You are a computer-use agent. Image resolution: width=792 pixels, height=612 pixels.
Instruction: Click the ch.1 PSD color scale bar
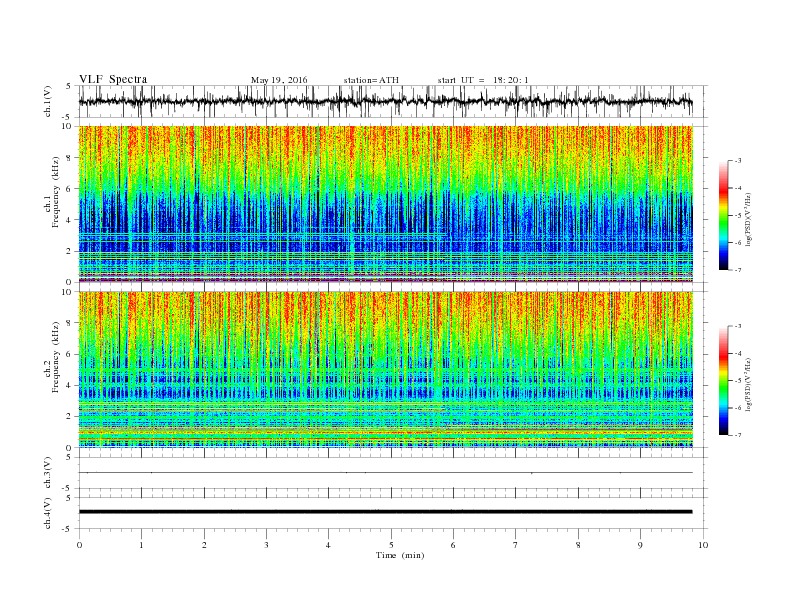pyautogui.click(x=723, y=215)
